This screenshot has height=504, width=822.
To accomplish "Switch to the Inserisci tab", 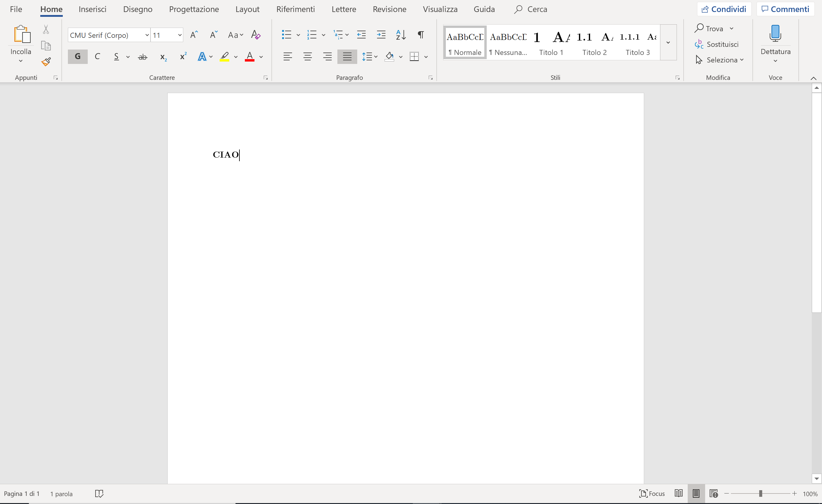I will [x=93, y=9].
